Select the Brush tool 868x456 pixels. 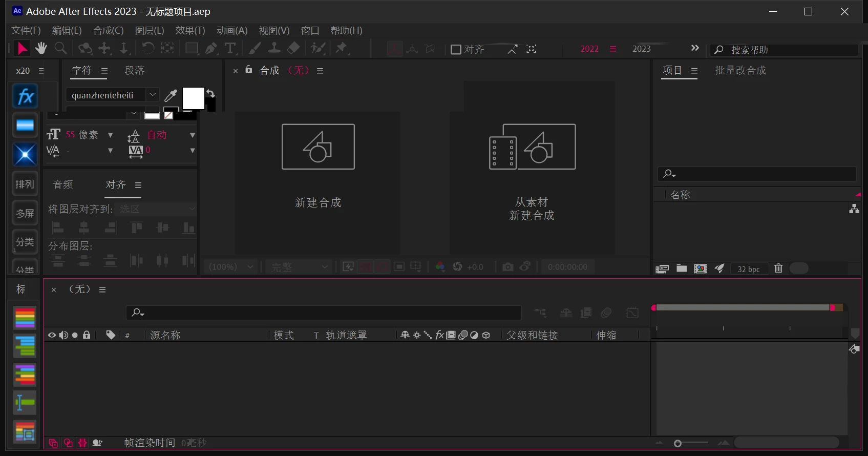pyautogui.click(x=255, y=49)
